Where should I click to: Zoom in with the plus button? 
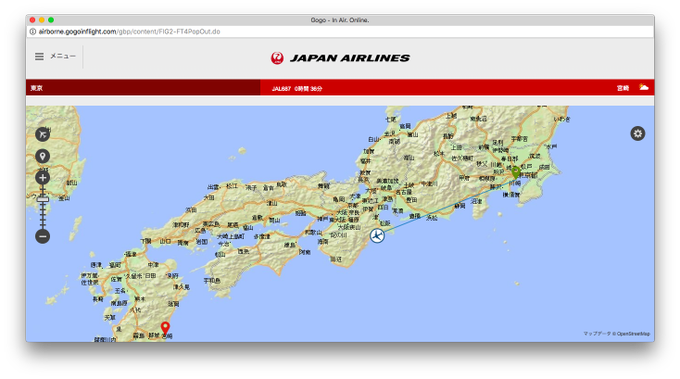coord(42,177)
